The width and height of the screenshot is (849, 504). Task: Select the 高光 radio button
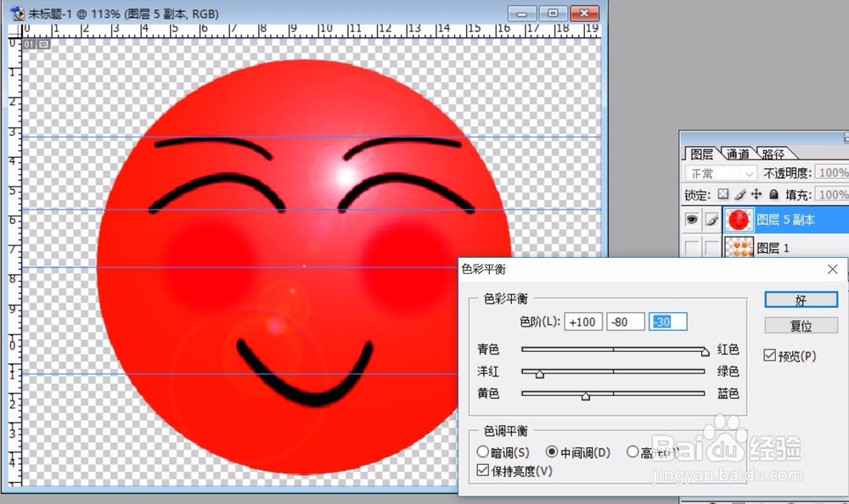click(x=633, y=452)
